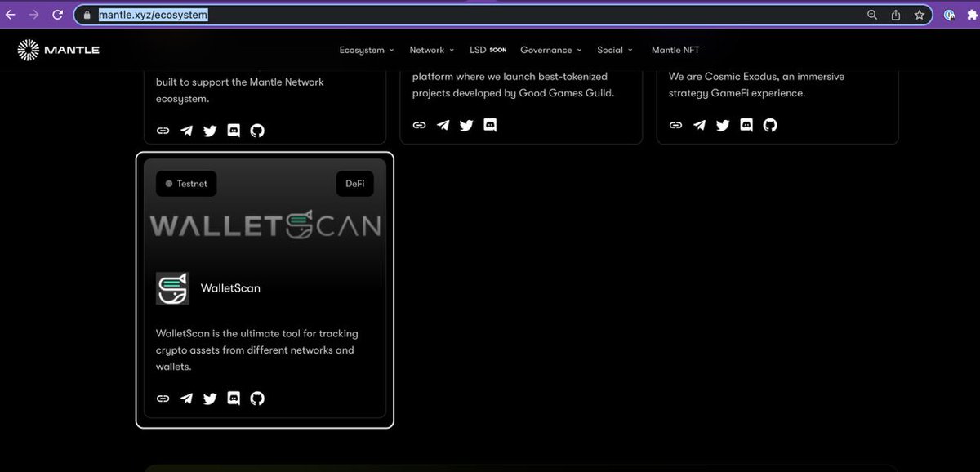Viewport: 980px width, 472px height.
Task: Open WalletScan GitHub icon
Action: pyautogui.click(x=257, y=399)
